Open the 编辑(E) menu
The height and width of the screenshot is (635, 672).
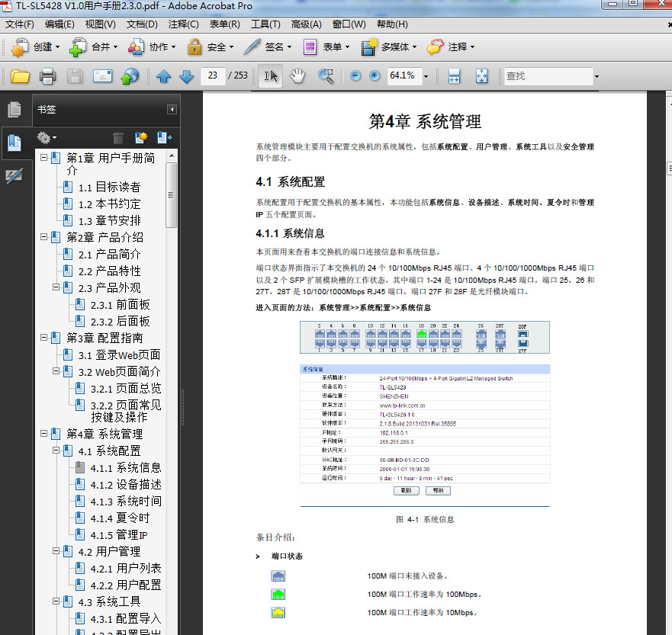[x=59, y=24]
